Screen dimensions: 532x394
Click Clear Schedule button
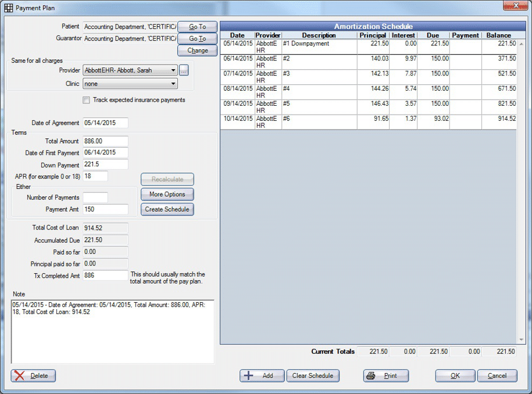click(312, 376)
